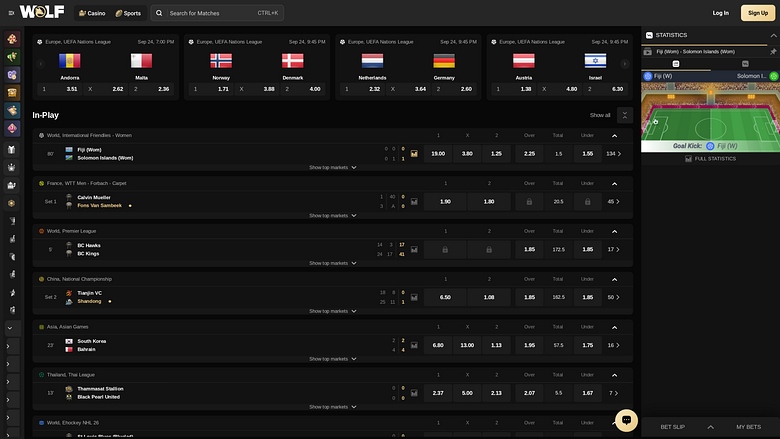Image resolution: width=780 pixels, height=439 pixels.
Task: Open the Bet Slip tab
Action: (x=673, y=427)
